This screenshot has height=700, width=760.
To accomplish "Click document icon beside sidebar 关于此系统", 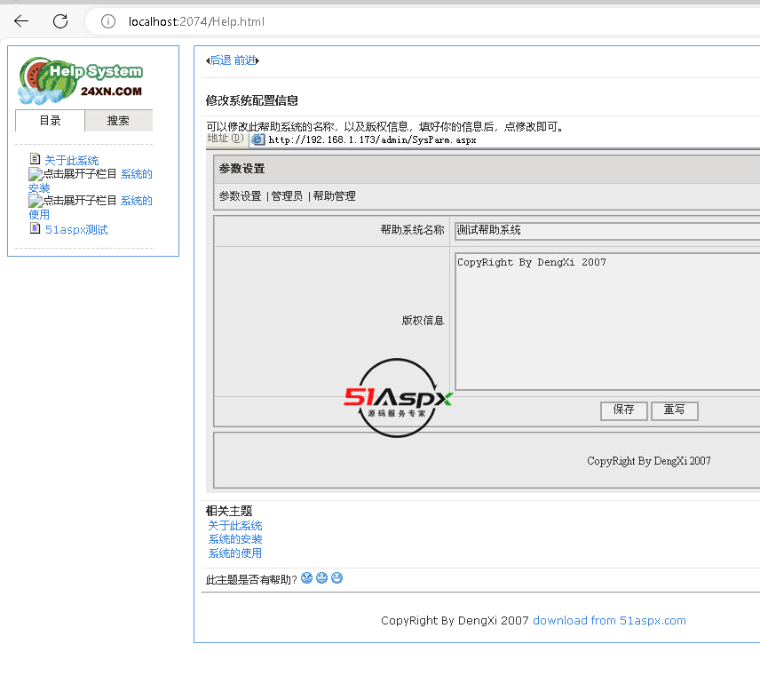I will click(x=36, y=159).
